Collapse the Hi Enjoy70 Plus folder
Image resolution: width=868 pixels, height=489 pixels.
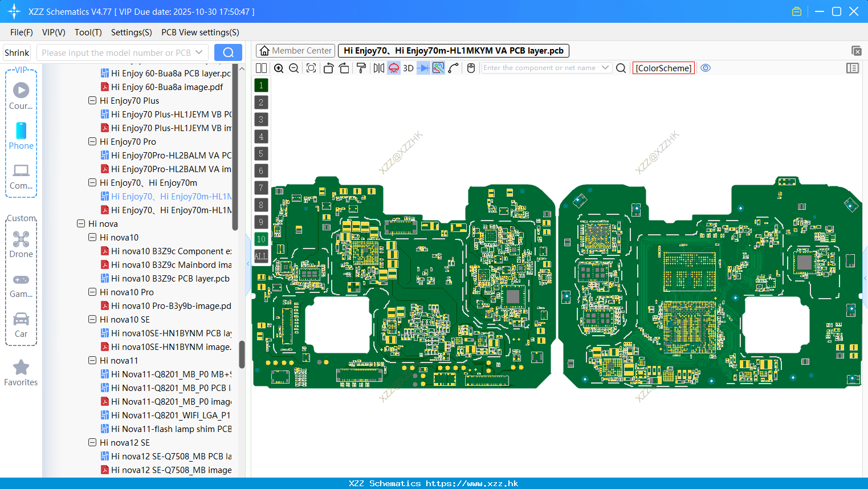tap(92, 100)
